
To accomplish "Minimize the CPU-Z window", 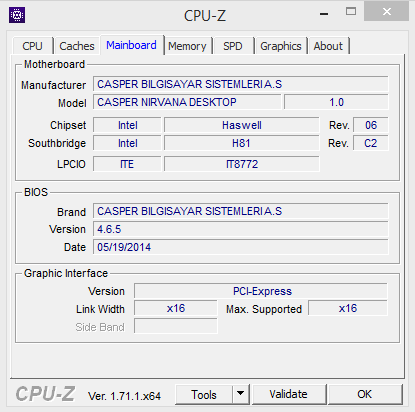I will click(324, 13).
